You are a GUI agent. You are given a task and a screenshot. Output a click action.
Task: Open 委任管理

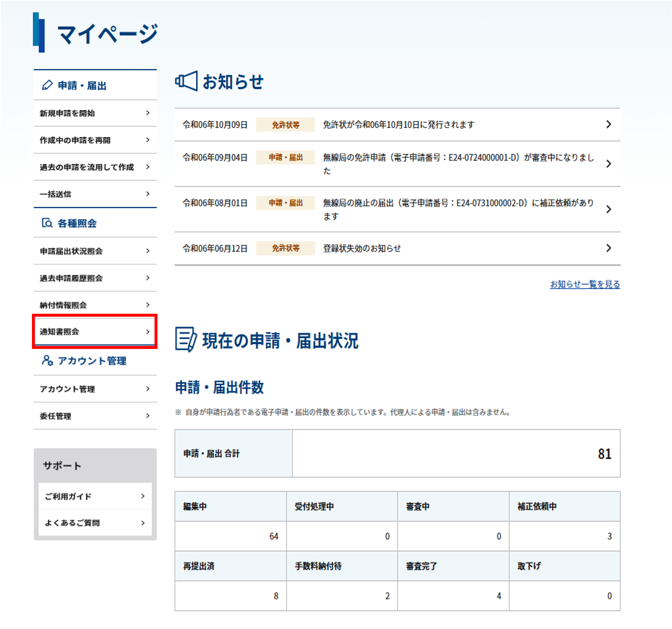point(95,416)
